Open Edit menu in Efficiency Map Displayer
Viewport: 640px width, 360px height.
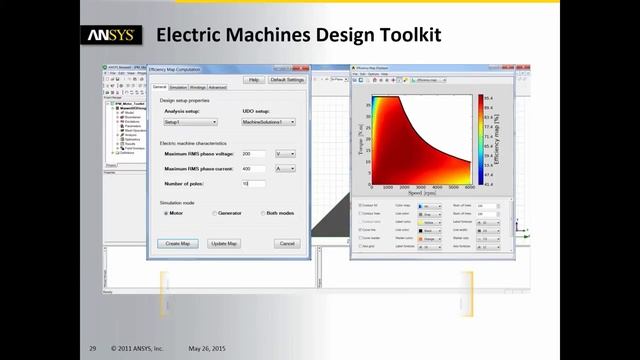point(362,74)
